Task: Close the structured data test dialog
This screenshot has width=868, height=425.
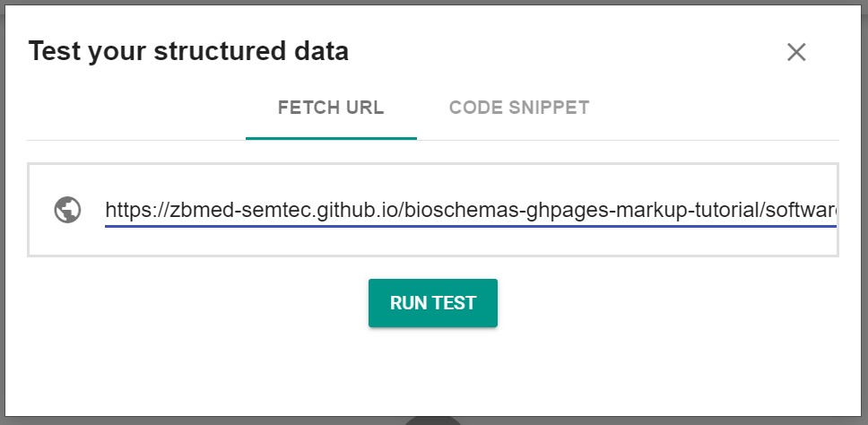Action: (796, 52)
